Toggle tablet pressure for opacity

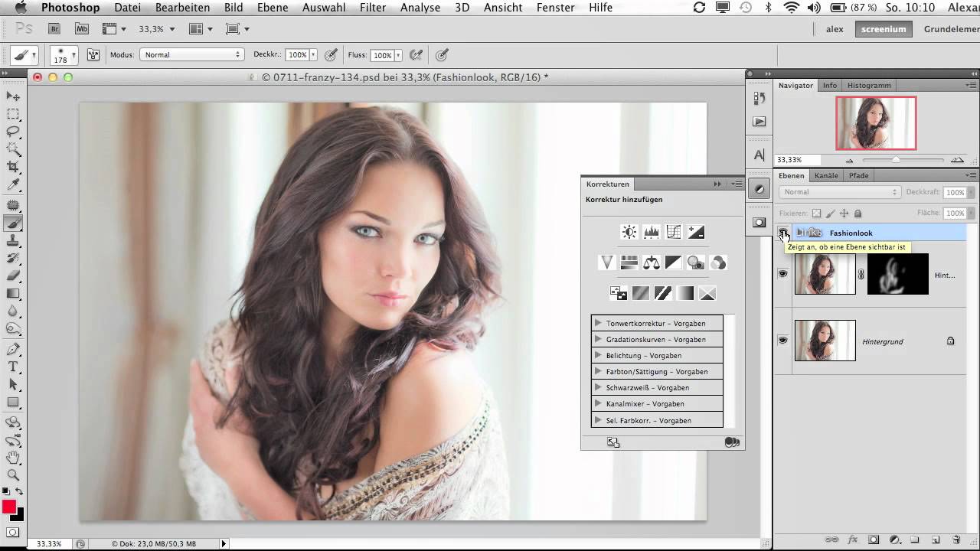pos(331,55)
